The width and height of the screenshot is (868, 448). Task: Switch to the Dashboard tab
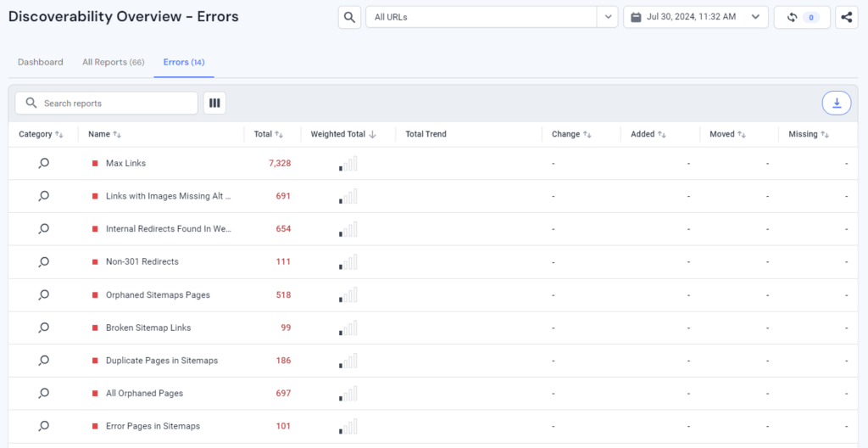click(41, 62)
